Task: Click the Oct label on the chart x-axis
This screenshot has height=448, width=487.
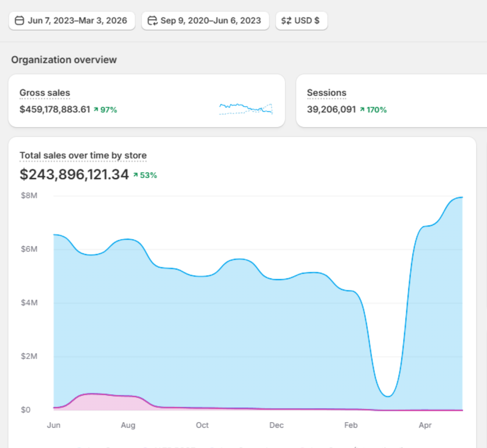Action: pos(202,425)
